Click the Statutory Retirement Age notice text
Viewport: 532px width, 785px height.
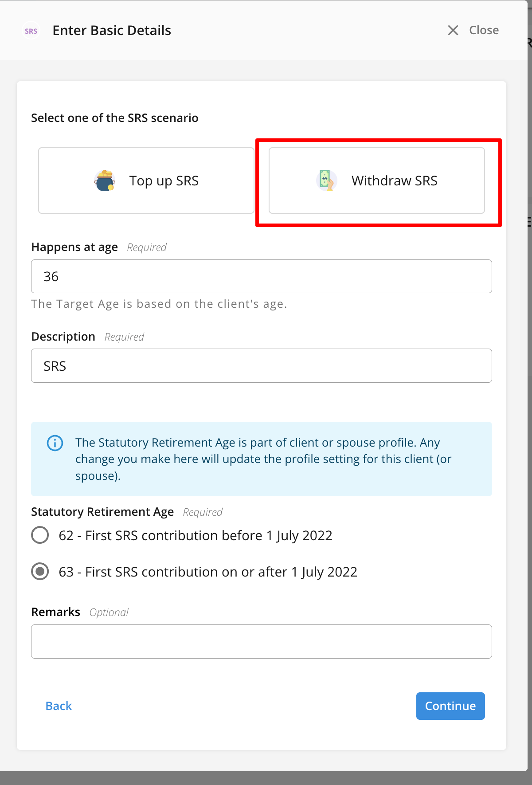(x=263, y=459)
